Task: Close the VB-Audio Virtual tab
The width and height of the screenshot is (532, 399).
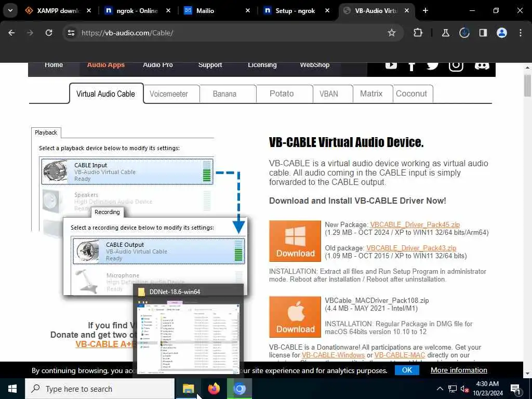Action: click(x=406, y=10)
